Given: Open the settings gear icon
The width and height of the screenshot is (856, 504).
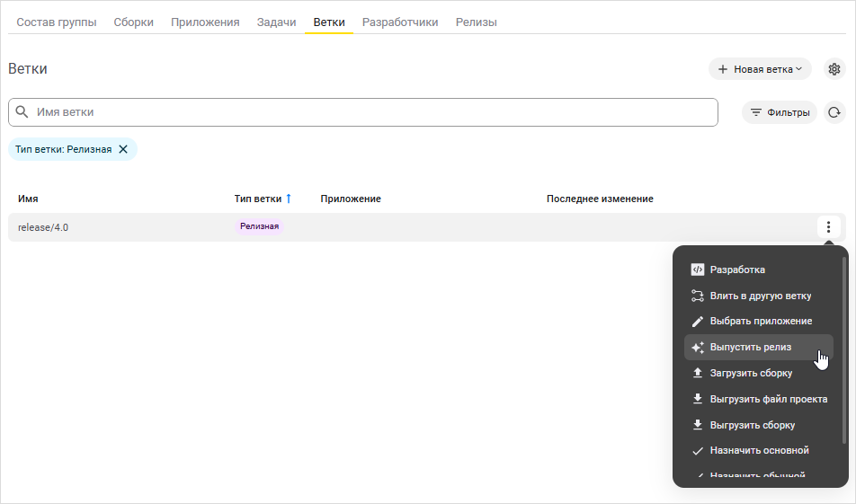Looking at the screenshot, I should [x=834, y=69].
